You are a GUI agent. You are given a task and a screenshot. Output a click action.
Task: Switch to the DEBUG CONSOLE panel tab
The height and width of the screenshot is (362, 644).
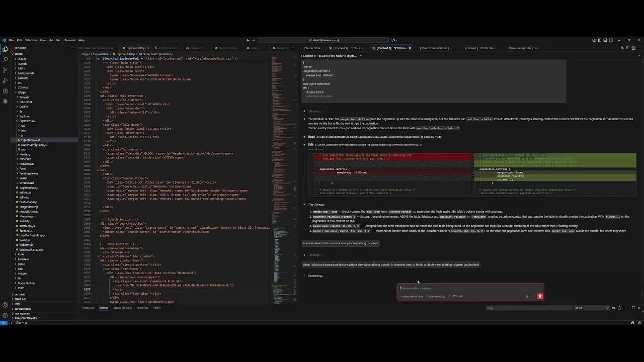pos(123,308)
